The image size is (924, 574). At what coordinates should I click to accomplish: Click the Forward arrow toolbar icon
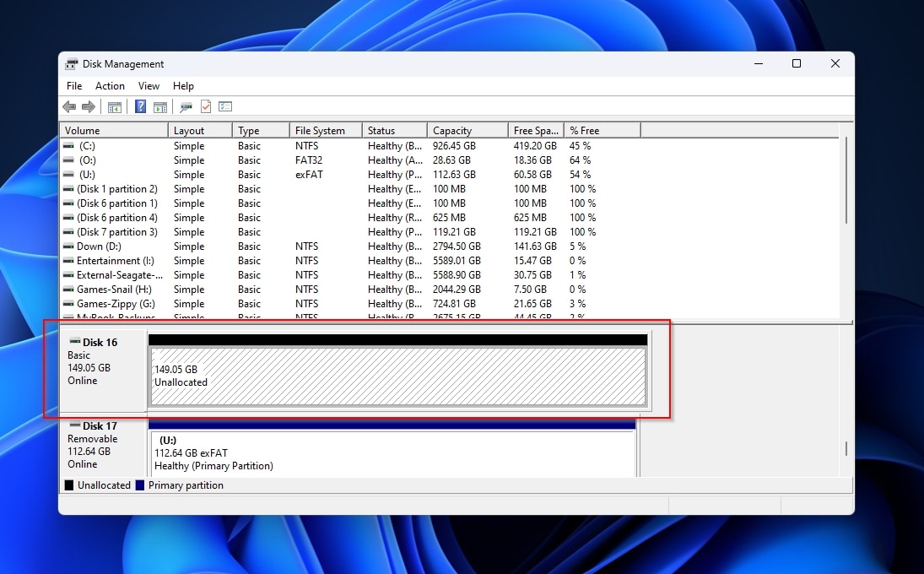coord(89,106)
